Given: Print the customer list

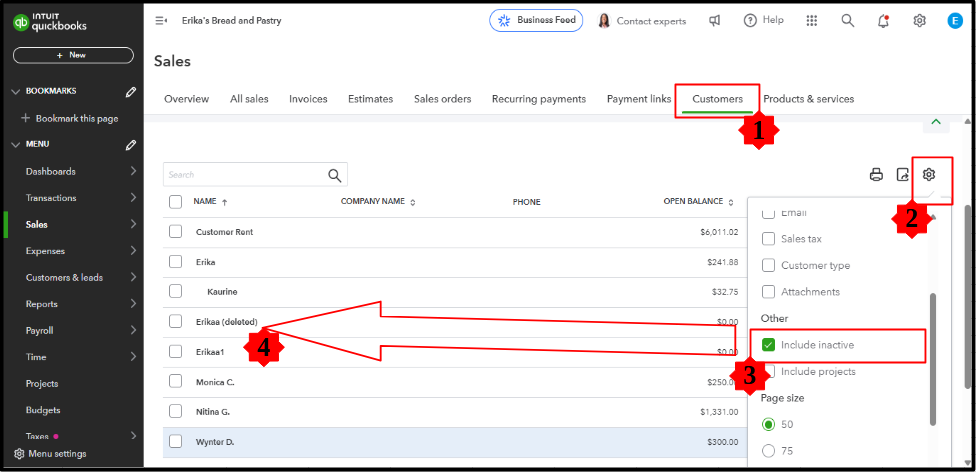Looking at the screenshot, I should click(876, 175).
